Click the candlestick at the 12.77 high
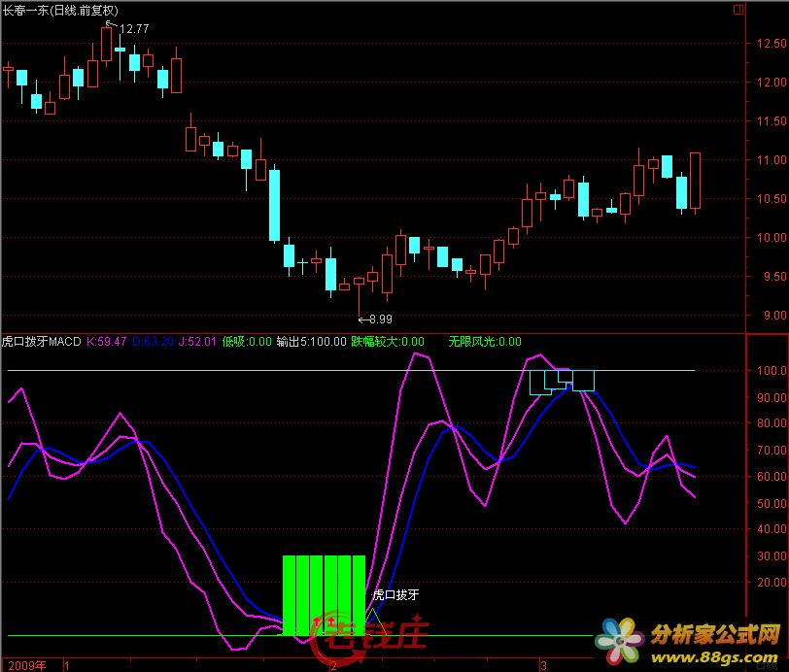 tap(106, 45)
